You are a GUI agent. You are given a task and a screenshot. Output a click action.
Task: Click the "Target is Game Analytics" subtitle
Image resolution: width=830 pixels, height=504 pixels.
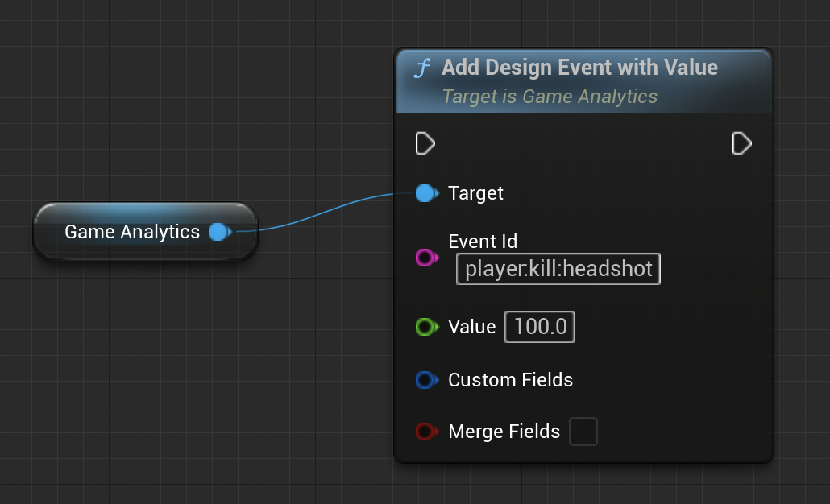click(550, 97)
